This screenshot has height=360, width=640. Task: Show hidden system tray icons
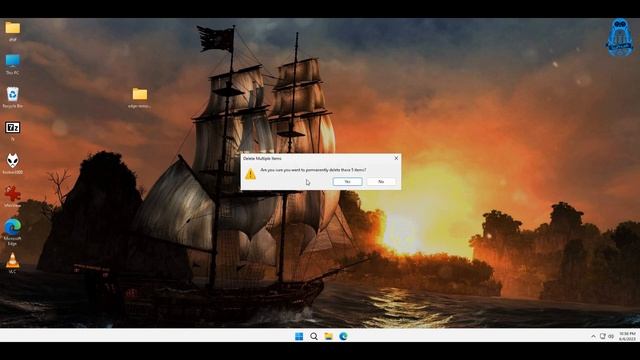click(x=593, y=336)
